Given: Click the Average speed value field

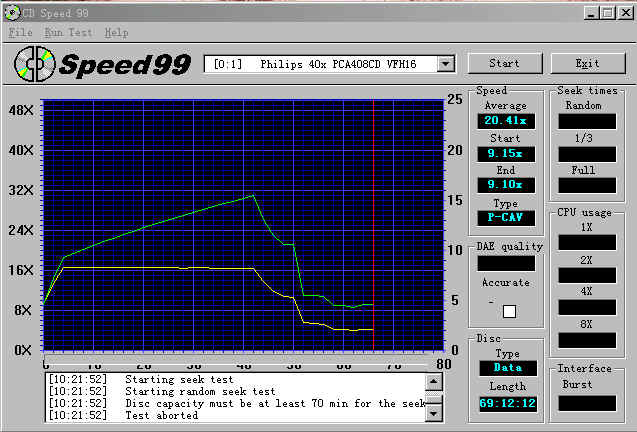Looking at the screenshot, I should 505,122.
